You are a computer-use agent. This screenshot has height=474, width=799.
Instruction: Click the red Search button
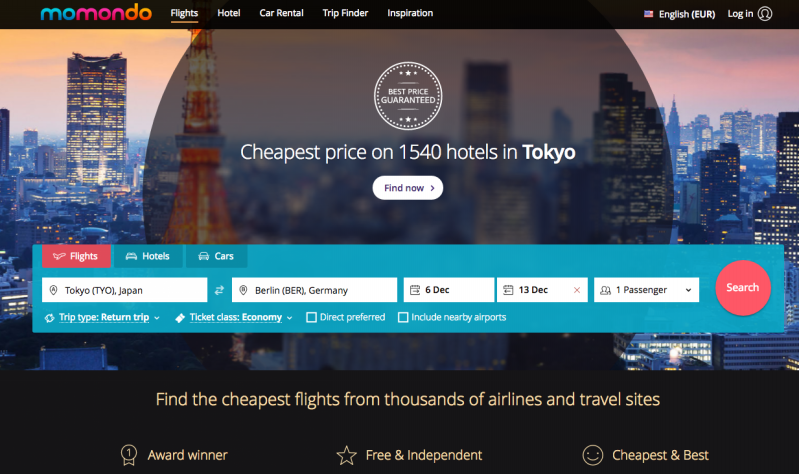tap(742, 287)
